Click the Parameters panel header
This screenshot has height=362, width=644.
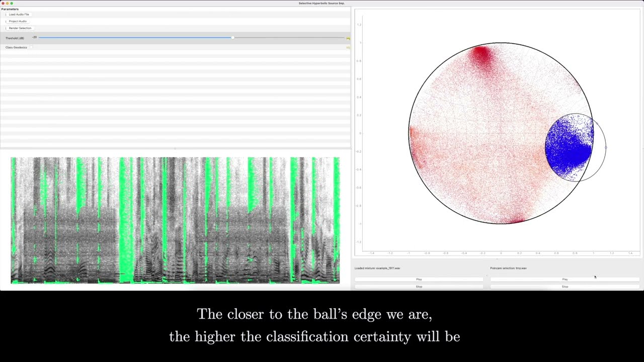coord(10,9)
